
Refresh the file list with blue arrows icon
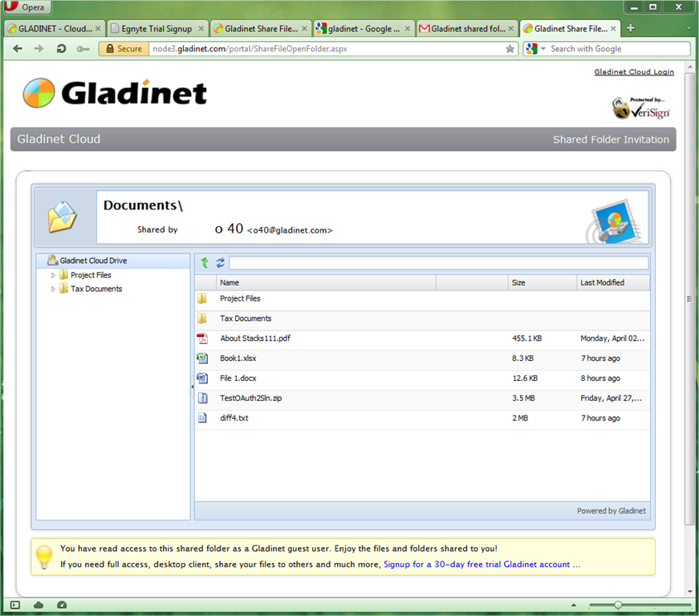220,263
